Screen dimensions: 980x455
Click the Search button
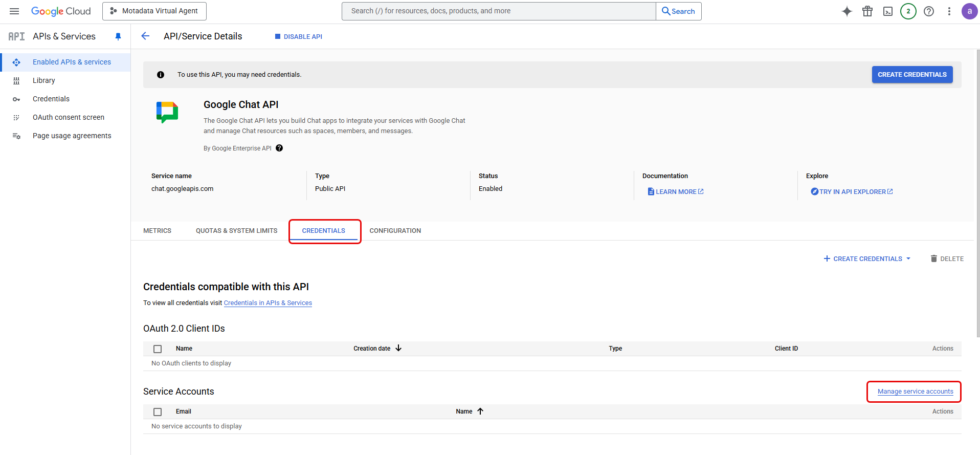coord(678,11)
